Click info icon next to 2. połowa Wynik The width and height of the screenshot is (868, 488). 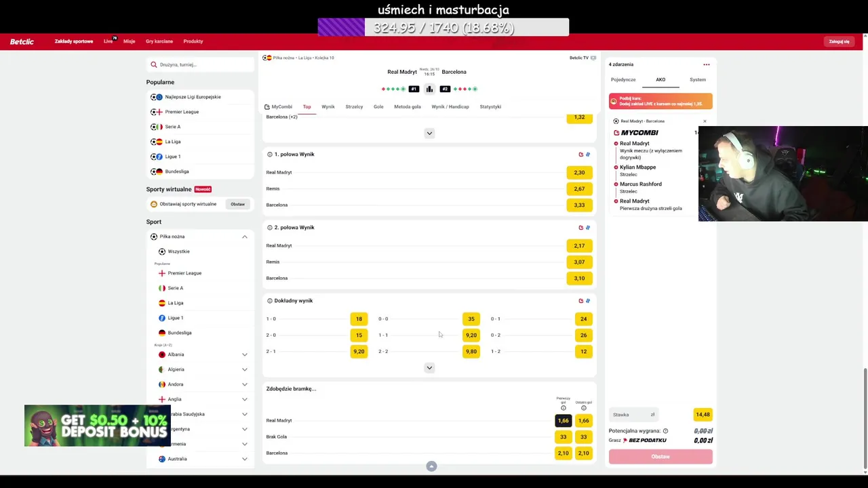point(270,228)
